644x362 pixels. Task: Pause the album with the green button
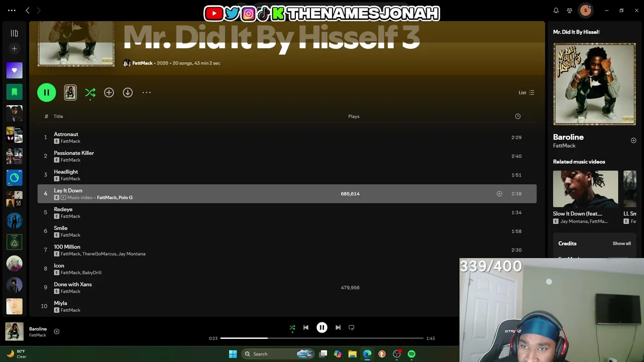coord(47,93)
